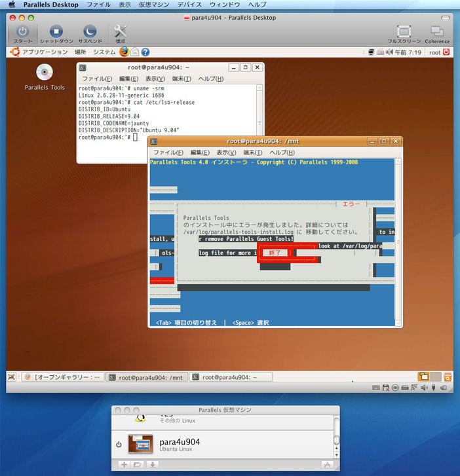Click the root user name in Ubuntu panel
Image resolution: width=460 pixels, height=476 pixels.
click(435, 52)
